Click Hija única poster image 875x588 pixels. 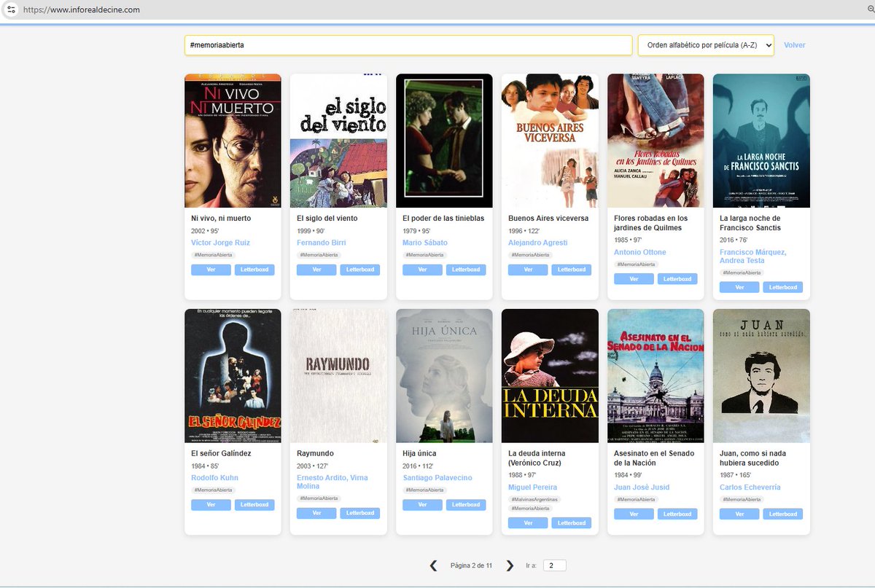(444, 376)
